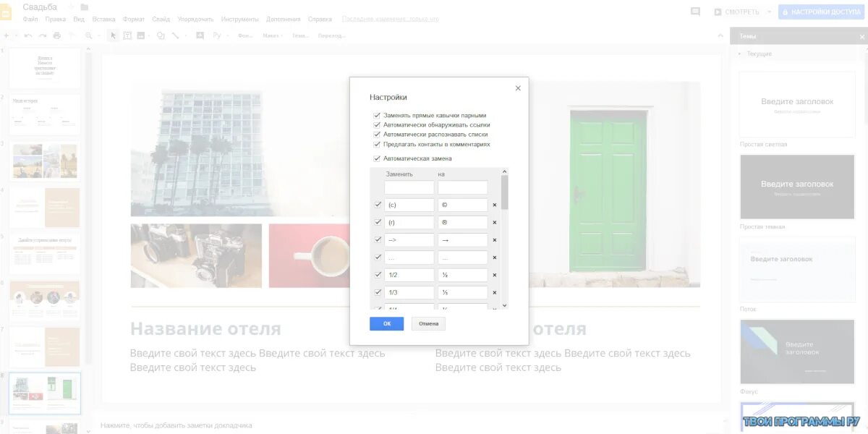Select the Простая темная theme thumbnail
The image size is (868, 434).
(x=796, y=187)
